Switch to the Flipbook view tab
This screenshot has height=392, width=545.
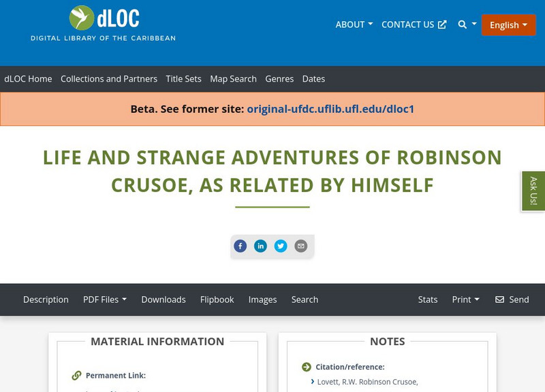216,299
